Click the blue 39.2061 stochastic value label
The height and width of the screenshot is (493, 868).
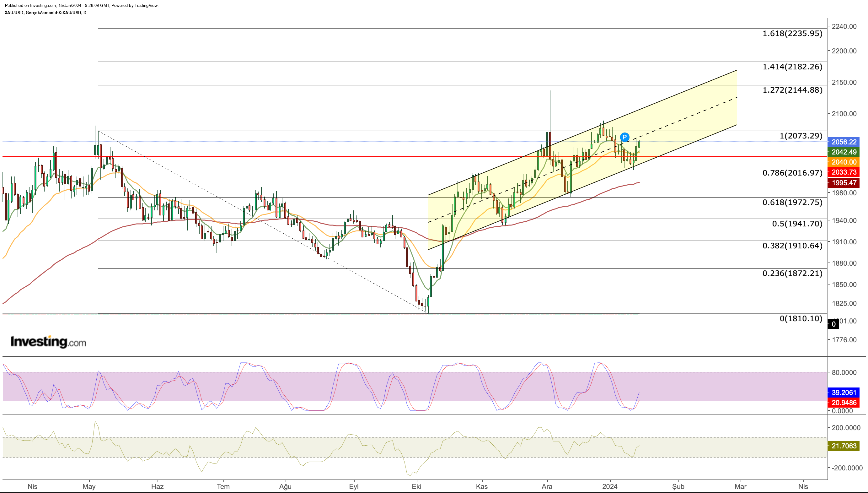[x=844, y=393]
